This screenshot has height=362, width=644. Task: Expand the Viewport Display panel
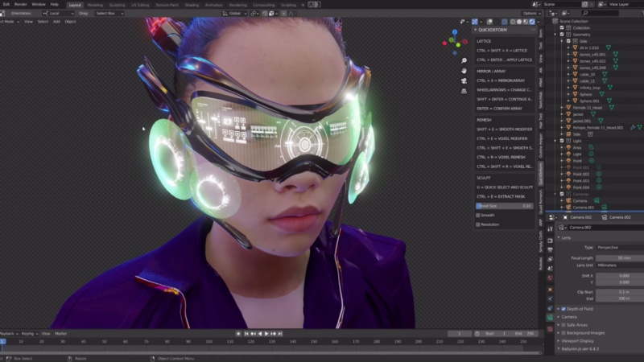pyautogui.click(x=559, y=341)
